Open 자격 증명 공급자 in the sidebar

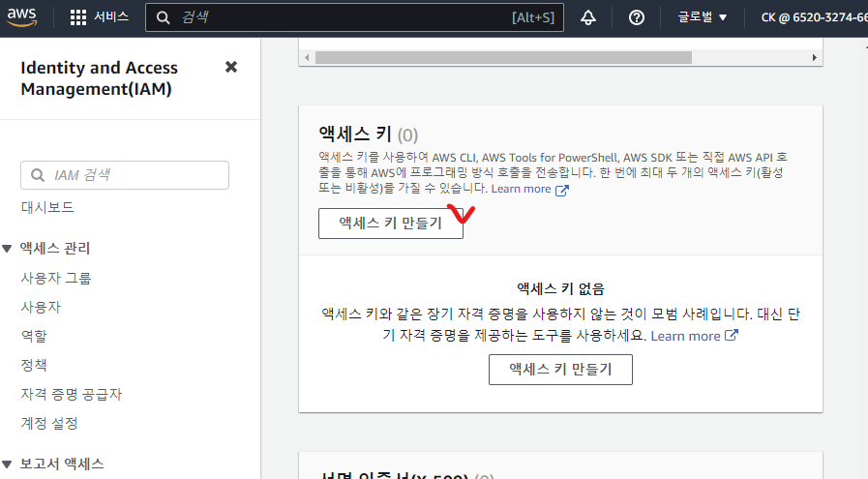(x=72, y=394)
